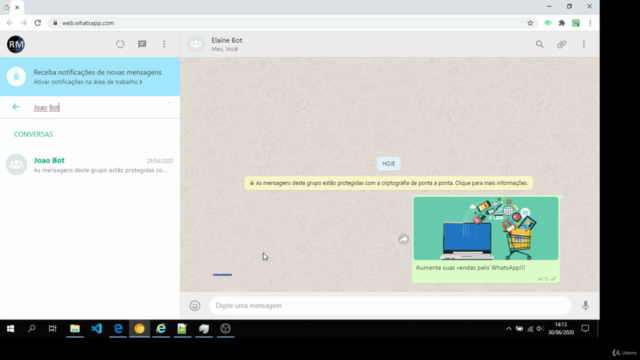
Task: Open the Chrome three-dot menu
Action: click(x=590, y=23)
